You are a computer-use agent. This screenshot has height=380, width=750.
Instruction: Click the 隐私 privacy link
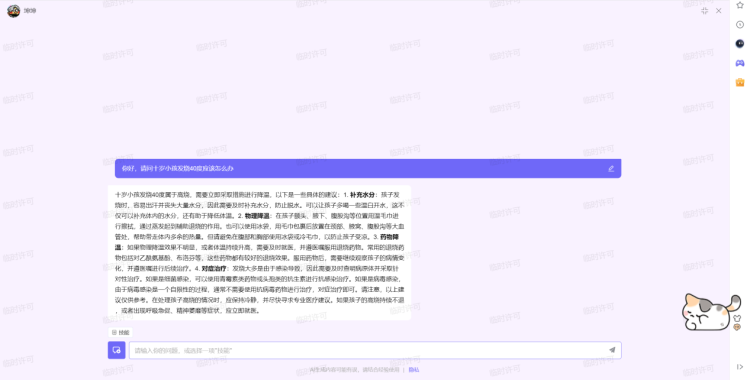click(414, 369)
